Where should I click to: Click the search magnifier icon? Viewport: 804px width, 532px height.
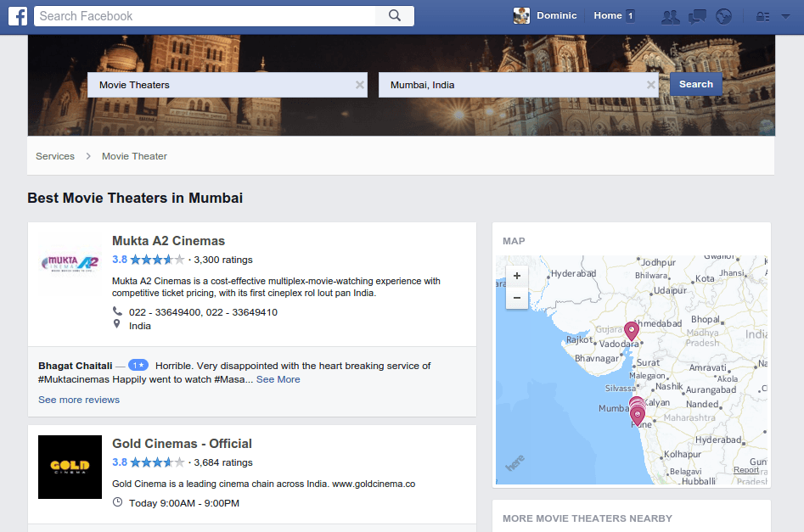tap(393, 15)
